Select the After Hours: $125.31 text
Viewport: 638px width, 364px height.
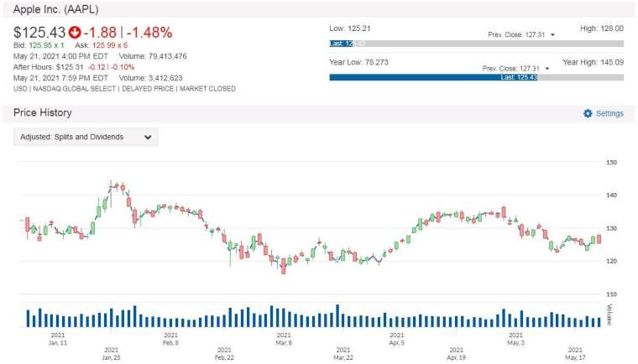coord(49,67)
